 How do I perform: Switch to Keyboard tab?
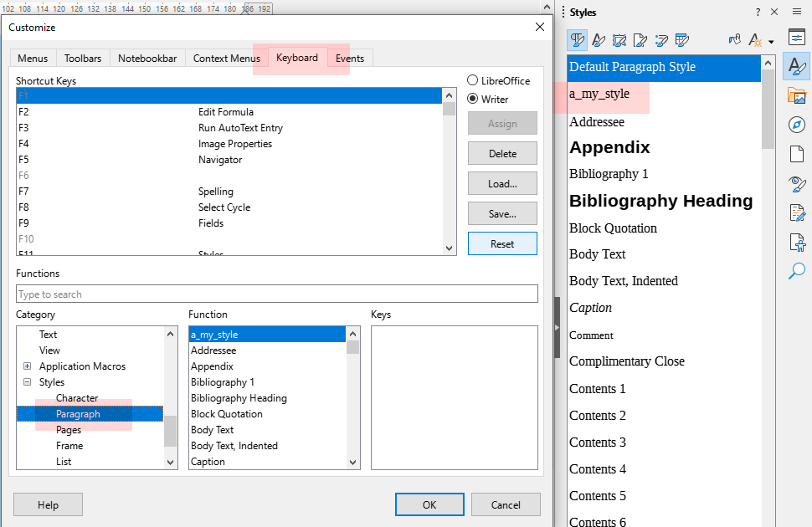pyautogui.click(x=297, y=58)
